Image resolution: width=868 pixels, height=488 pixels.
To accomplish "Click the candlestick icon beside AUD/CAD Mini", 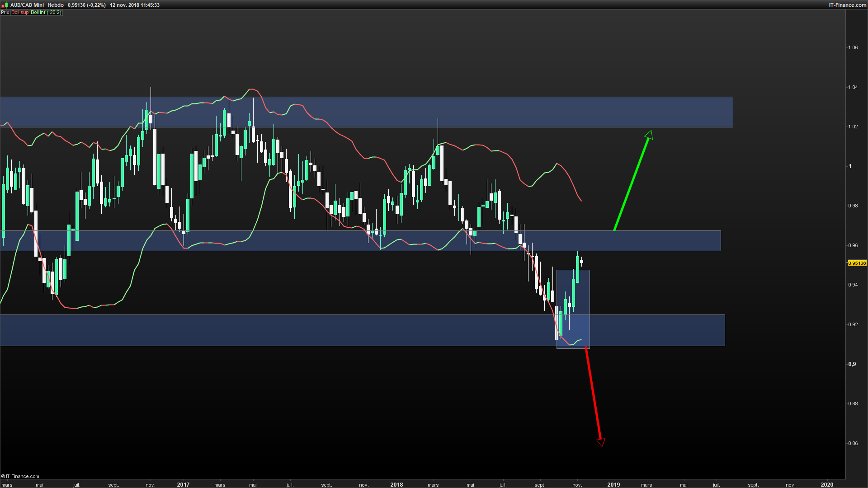I will pos(5,5).
